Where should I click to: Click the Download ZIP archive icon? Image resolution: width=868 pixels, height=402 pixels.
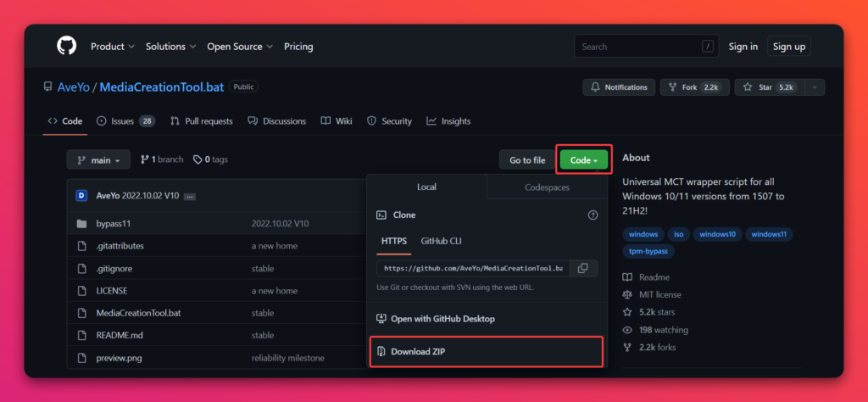pyautogui.click(x=381, y=352)
